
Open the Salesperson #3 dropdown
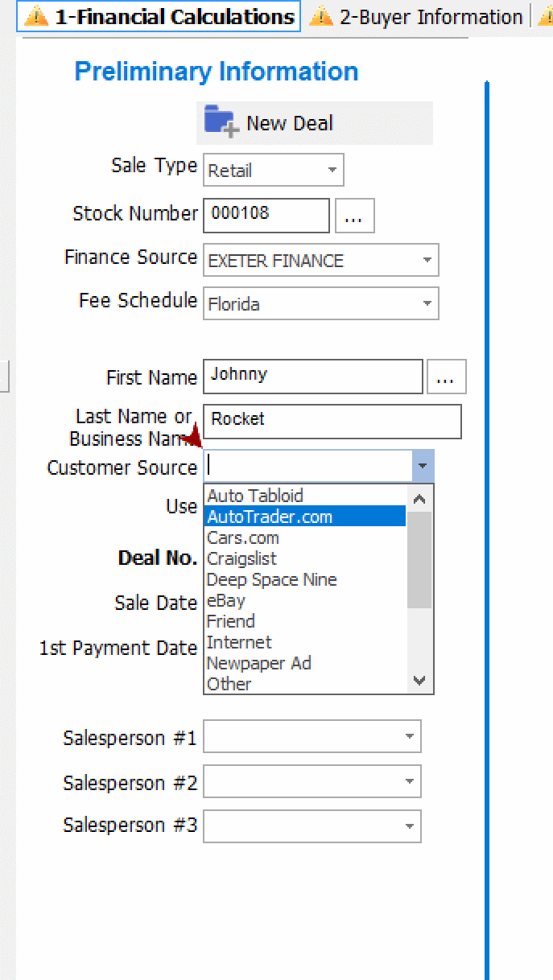click(409, 826)
